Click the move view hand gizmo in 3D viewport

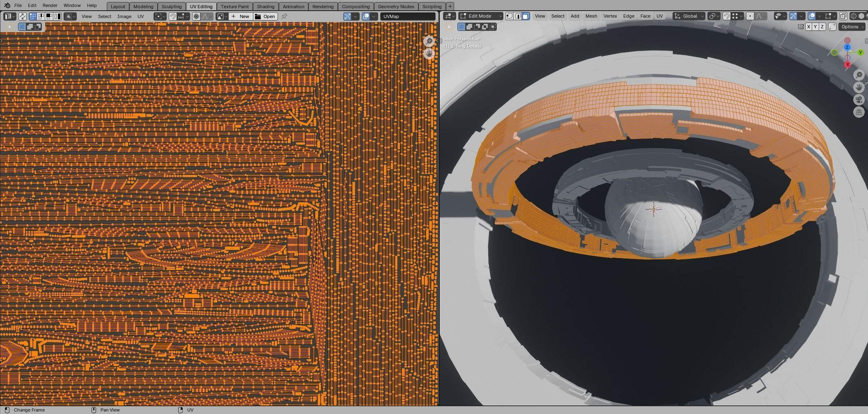(x=859, y=87)
